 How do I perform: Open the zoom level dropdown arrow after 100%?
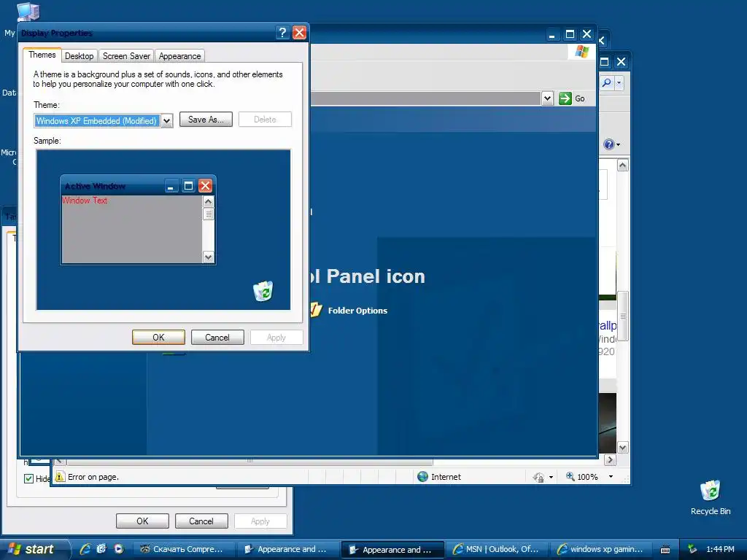(x=611, y=477)
